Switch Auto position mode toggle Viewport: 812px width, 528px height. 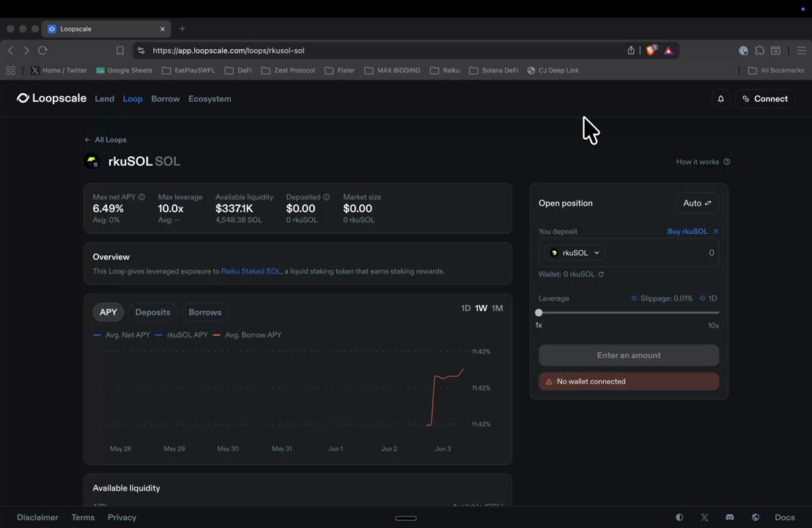pos(697,203)
